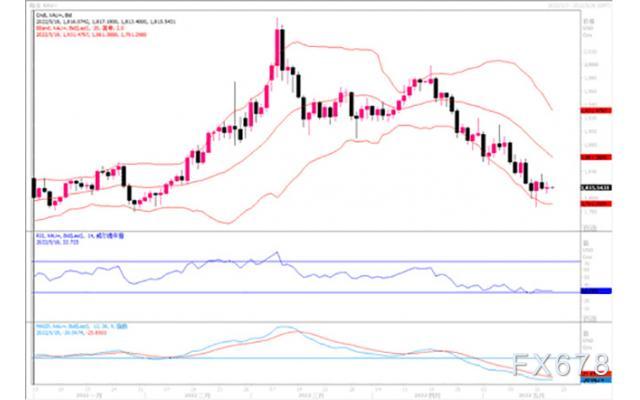The image size is (640, 400).
Task: Select the blue RSI indicator legend label
Action: click(80, 236)
